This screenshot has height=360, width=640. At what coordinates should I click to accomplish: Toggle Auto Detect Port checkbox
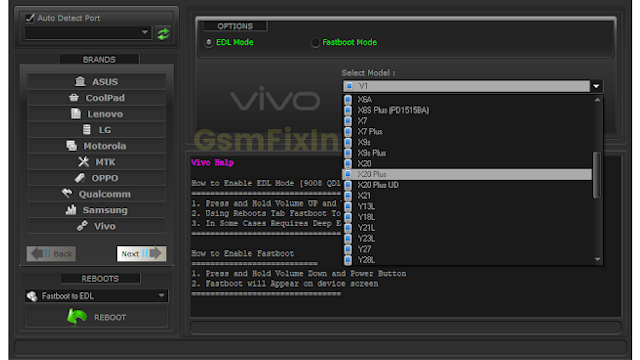30,18
